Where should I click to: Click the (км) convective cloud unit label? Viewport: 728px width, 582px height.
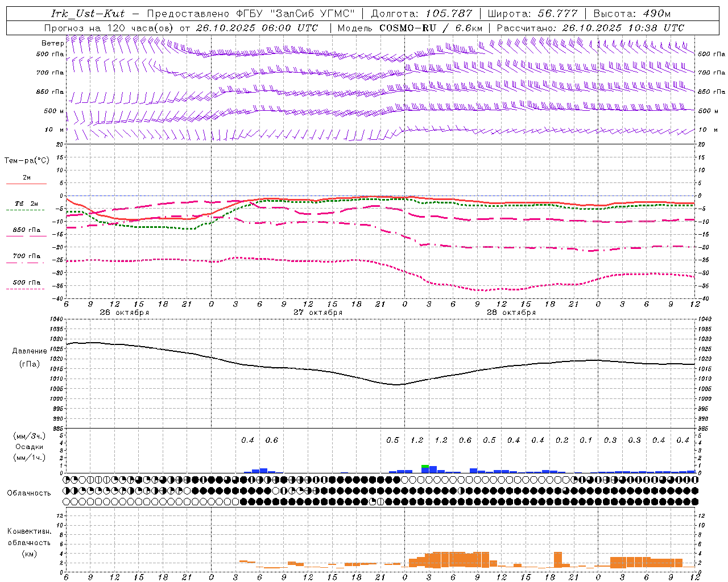click(29, 554)
